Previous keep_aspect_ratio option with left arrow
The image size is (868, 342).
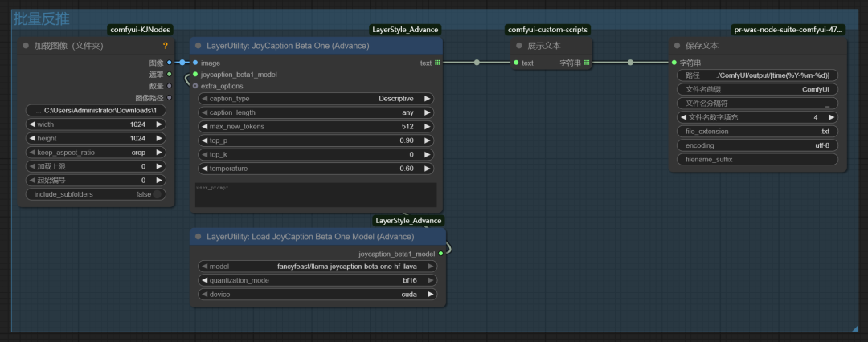(x=31, y=153)
